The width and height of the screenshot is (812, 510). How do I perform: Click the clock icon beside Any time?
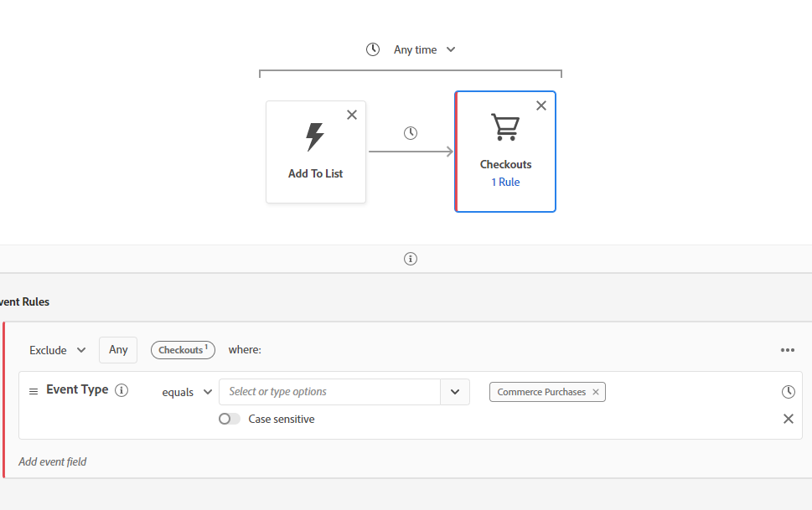click(373, 49)
